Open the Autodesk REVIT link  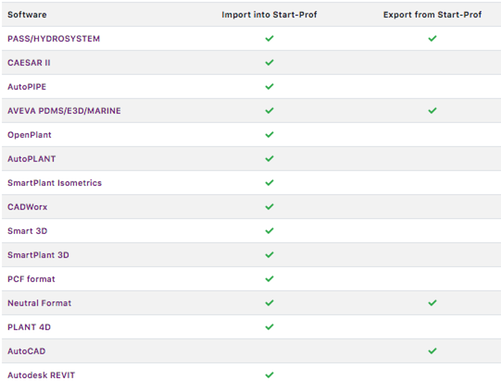[41, 375]
